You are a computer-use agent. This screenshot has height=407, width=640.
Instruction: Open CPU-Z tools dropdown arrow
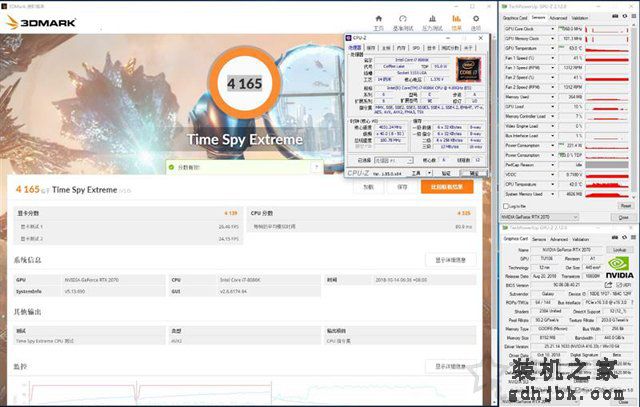429,173
